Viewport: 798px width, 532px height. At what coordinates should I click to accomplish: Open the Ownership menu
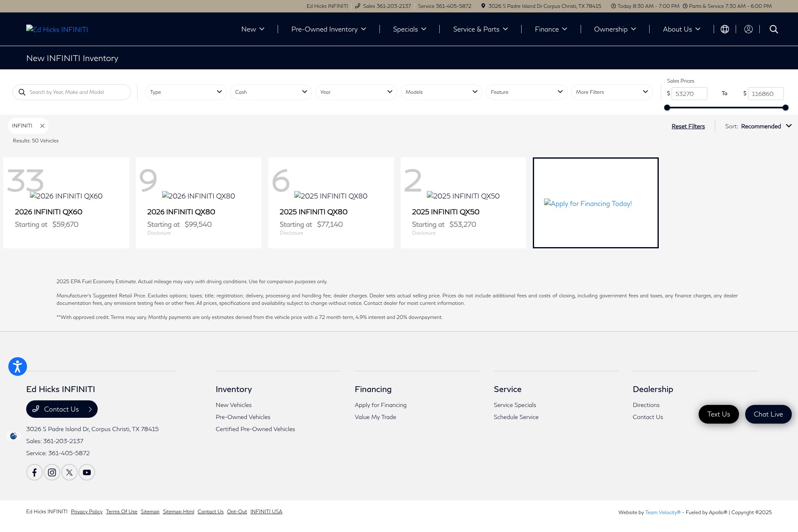click(615, 29)
